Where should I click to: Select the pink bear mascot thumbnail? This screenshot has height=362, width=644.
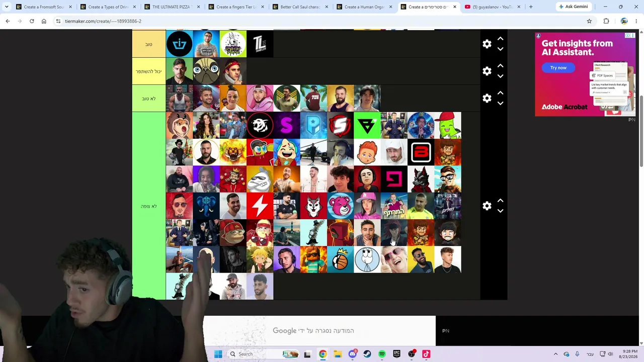[340, 206]
